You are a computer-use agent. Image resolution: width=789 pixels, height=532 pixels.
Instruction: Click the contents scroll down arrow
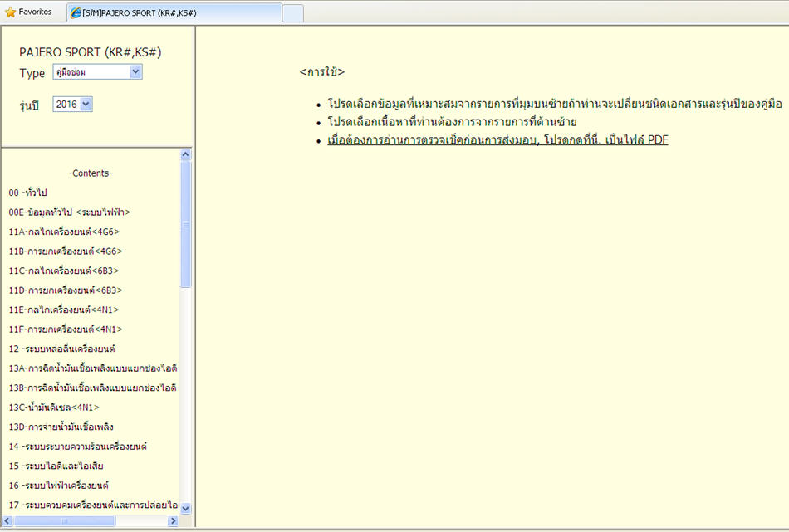tap(185, 508)
